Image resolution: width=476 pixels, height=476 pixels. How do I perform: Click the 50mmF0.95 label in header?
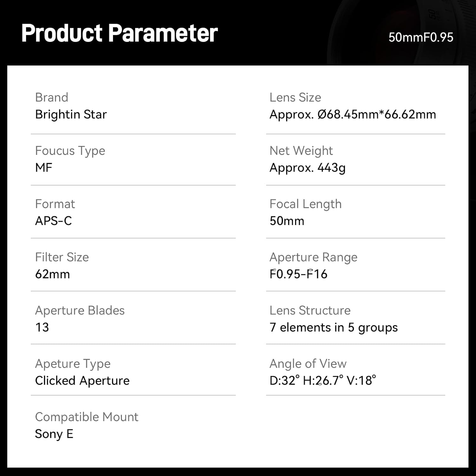point(421,37)
